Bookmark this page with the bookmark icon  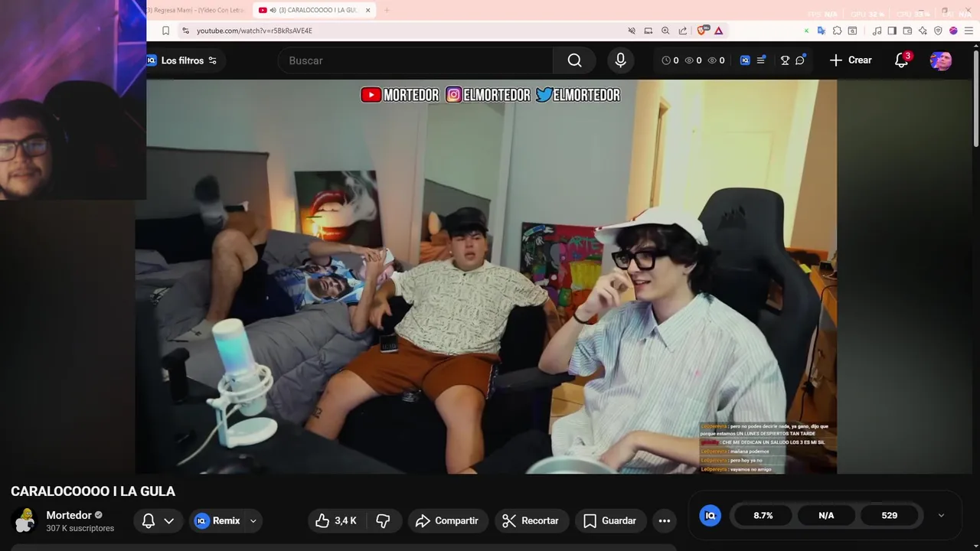(x=165, y=31)
